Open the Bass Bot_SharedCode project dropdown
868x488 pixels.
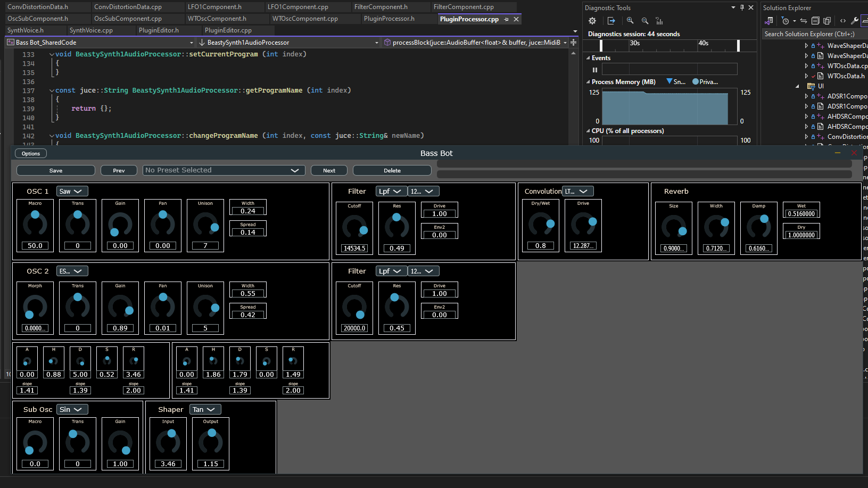coord(101,43)
